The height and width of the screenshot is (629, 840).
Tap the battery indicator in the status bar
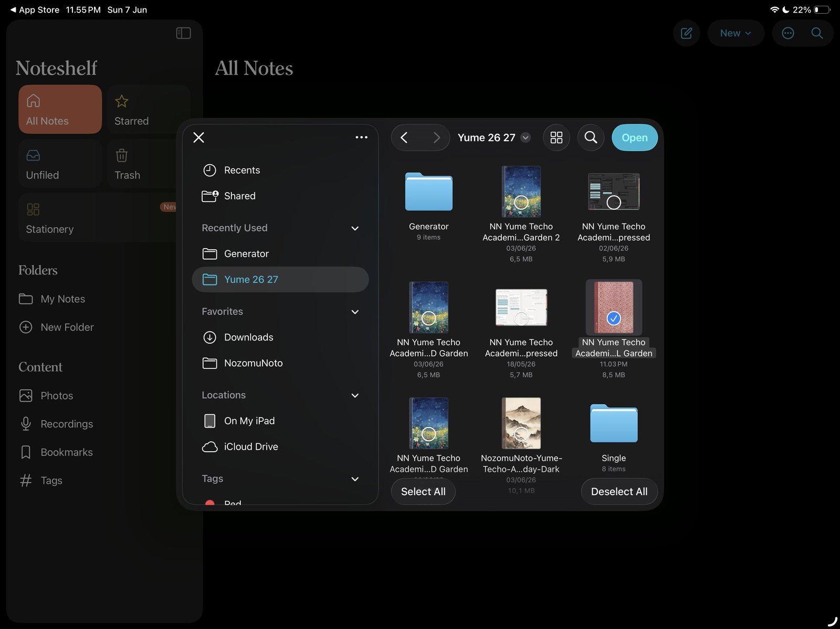tap(823, 10)
